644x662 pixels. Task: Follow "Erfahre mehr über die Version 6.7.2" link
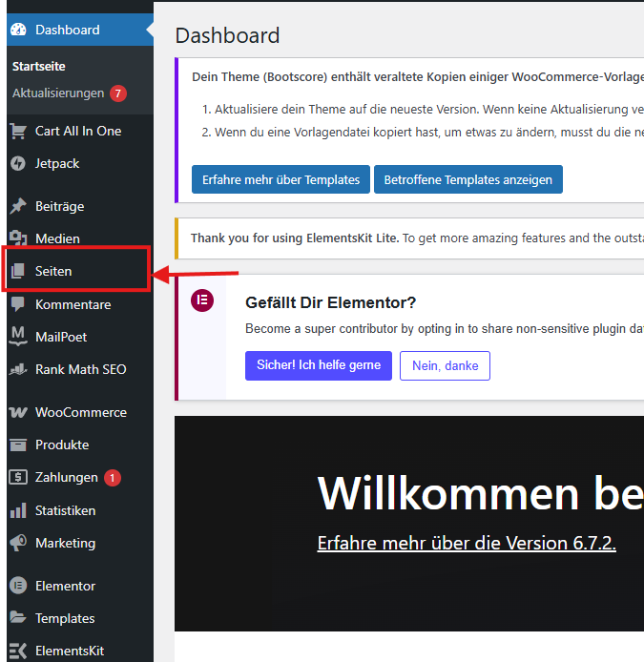pyautogui.click(x=467, y=543)
